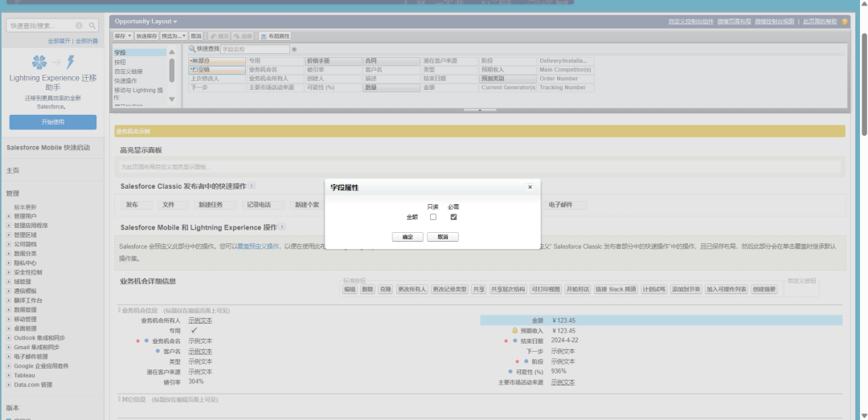Click the palette category list scrollbar thumb
868x420 pixels.
(x=172, y=71)
